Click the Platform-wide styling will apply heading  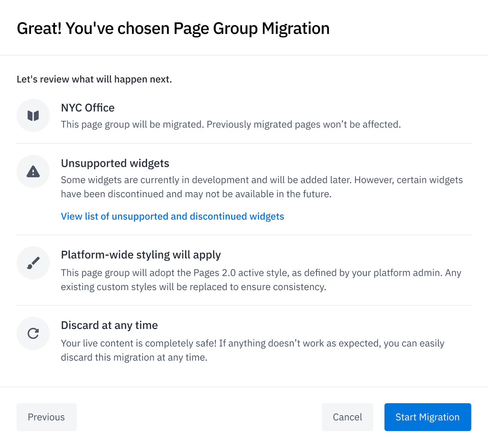(x=141, y=255)
